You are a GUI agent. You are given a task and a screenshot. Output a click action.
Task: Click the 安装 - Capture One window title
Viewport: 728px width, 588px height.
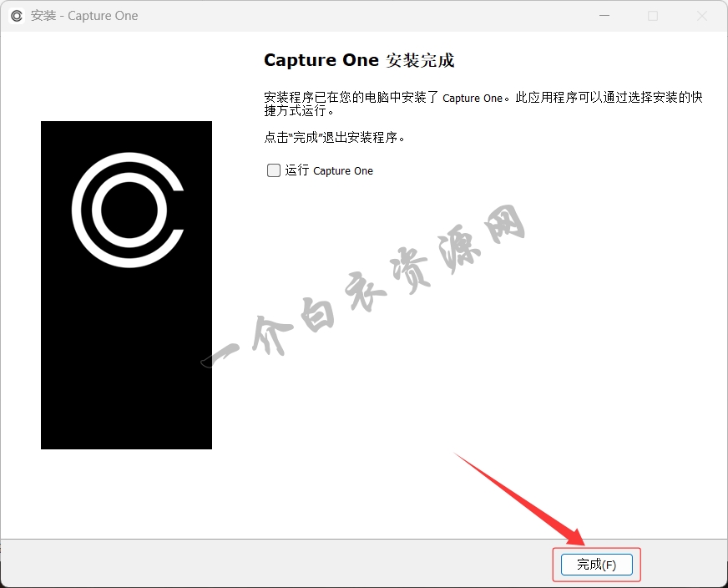pyautogui.click(x=84, y=16)
